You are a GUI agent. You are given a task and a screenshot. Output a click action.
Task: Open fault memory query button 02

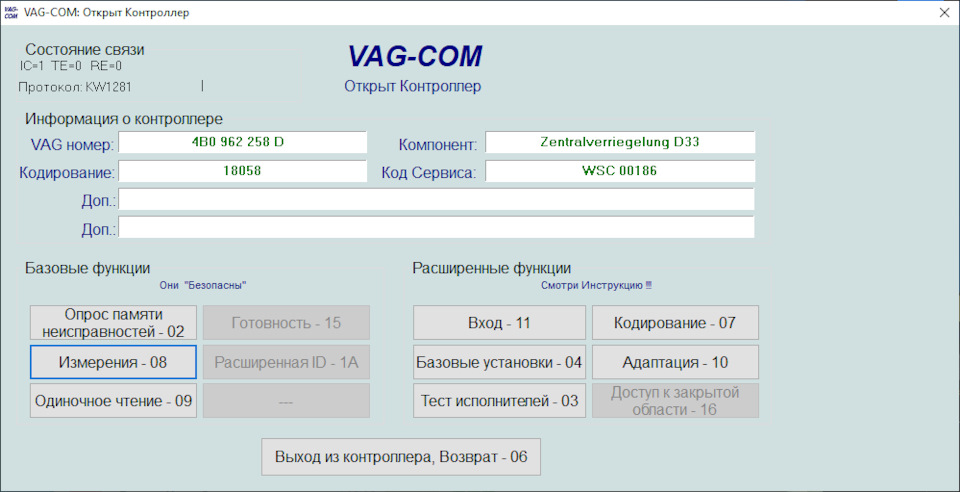point(113,322)
